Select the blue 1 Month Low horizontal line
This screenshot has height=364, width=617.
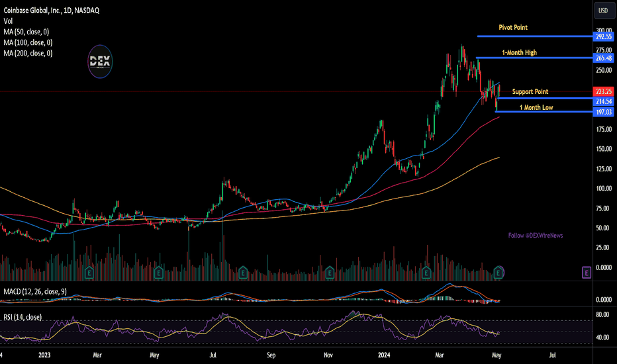point(544,112)
